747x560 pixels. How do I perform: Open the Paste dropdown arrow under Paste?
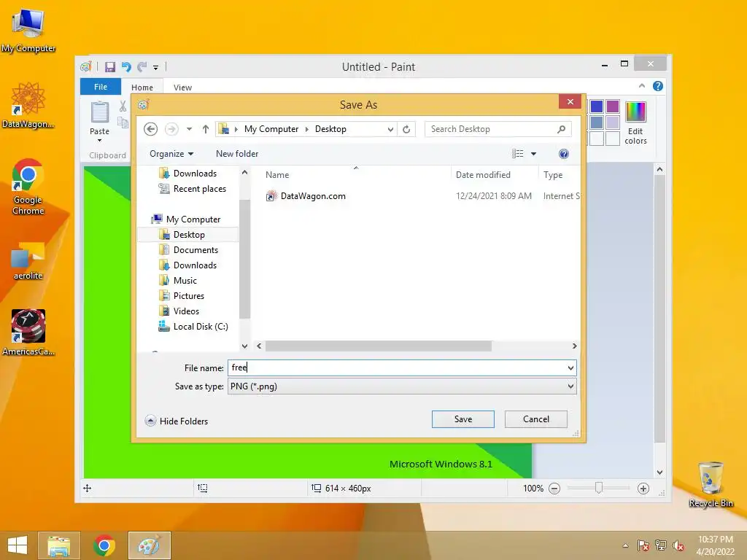click(99, 141)
